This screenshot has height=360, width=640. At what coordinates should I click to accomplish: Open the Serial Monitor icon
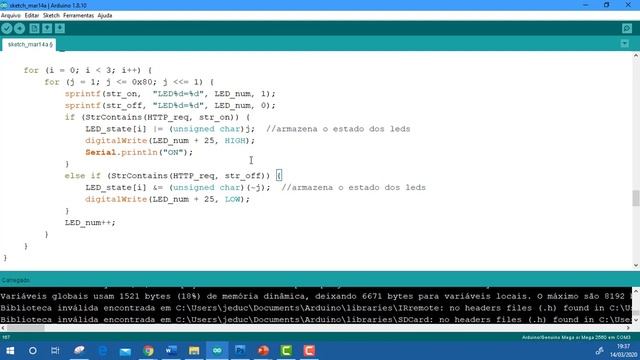[627, 28]
